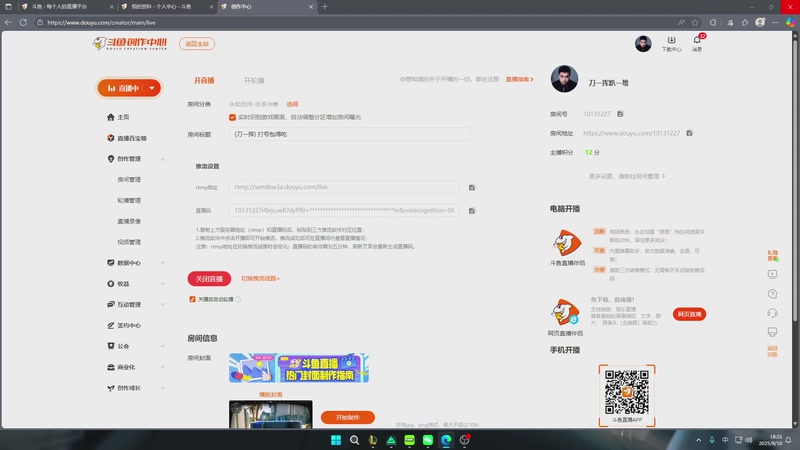Expand the 创作成长 section chevron
This screenshot has height=450, width=800.
pos(162,388)
